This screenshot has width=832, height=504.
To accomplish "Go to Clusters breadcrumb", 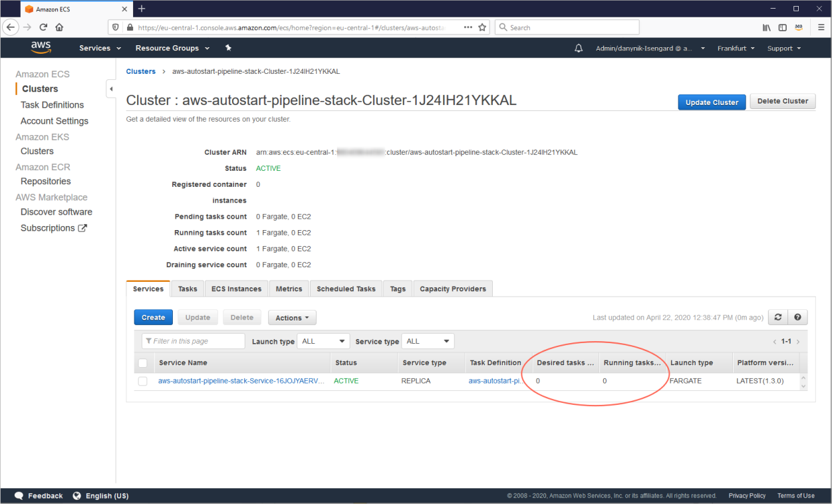I will click(140, 71).
